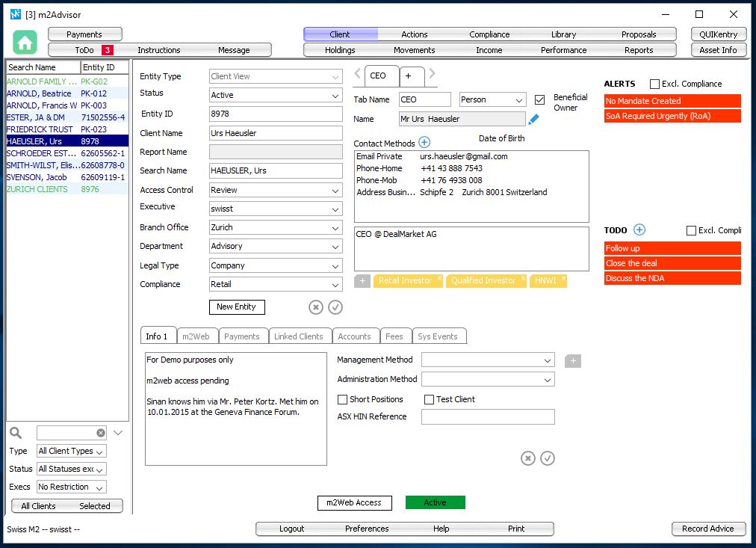This screenshot has height=548, width=756.
Task: Open QUIKentry
Action: tap(719, 34)
